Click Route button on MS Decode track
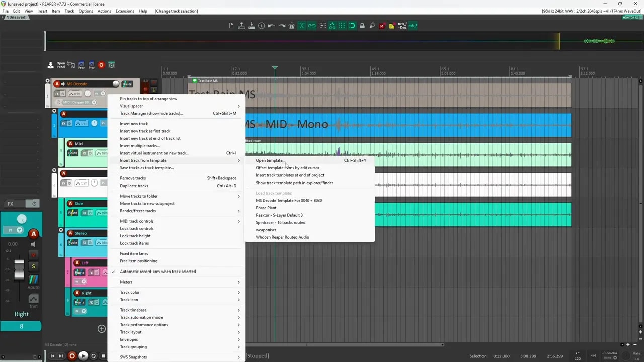The image size is (644, 362). coord(127,84)
